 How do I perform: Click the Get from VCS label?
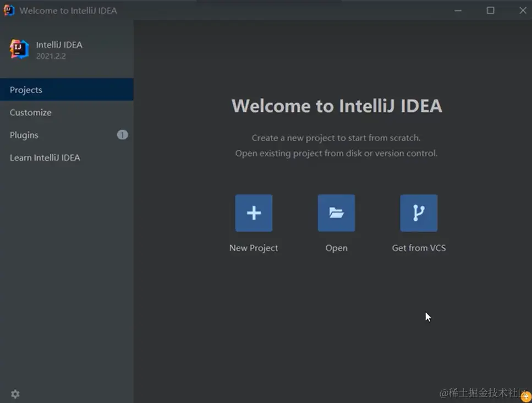pyautogui.click(x=419, y=248)
